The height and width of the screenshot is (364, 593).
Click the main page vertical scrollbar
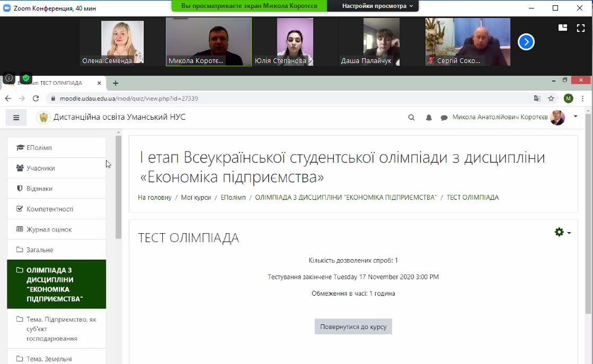pyautogui.click(x=588, y=214)
